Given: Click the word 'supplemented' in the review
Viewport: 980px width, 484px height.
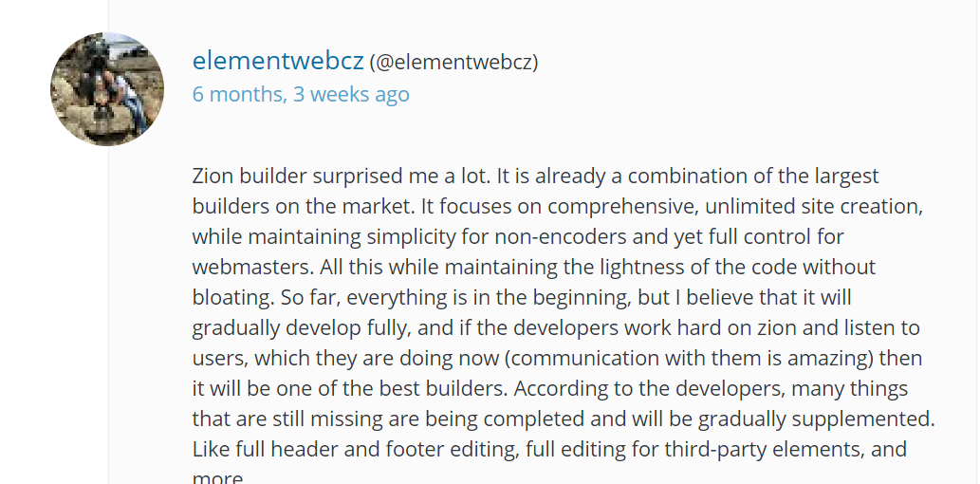Looking at the screenshot, I should (x=872, y=419).
